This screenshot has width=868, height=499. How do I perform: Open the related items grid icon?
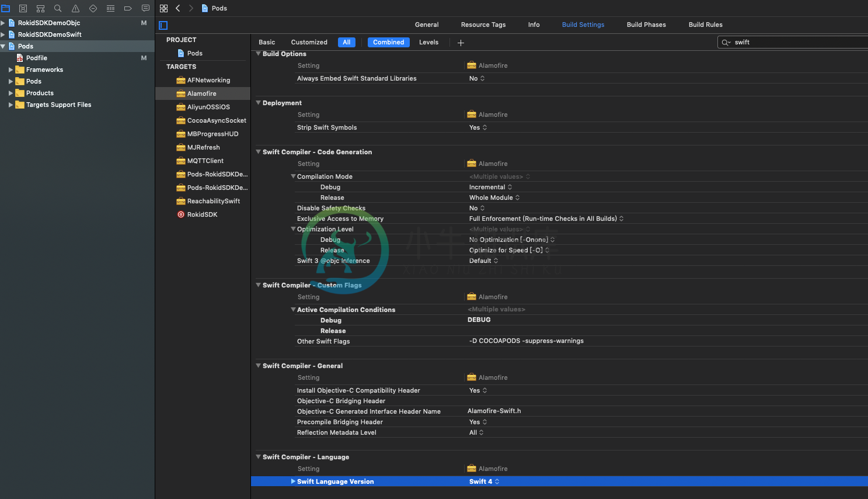163,8
